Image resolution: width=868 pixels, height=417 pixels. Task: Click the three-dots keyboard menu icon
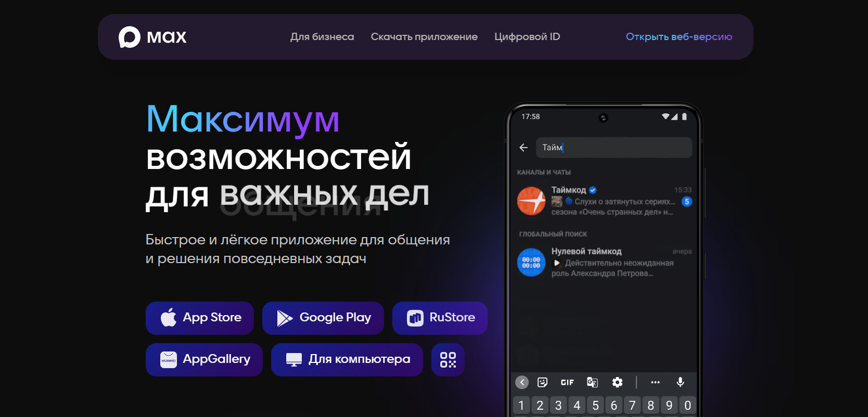point(655,382)
